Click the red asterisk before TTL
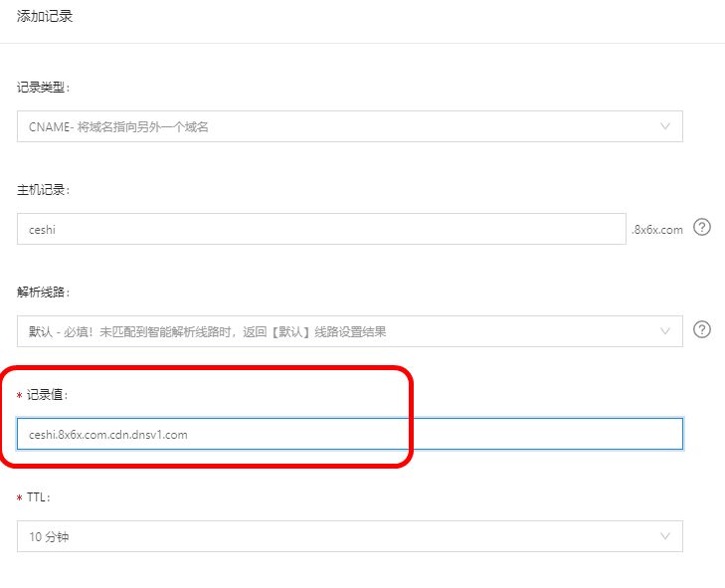Image resolution: width=725 pixels, height=588 pixels. pyautogui.click(x=20, y=497)
